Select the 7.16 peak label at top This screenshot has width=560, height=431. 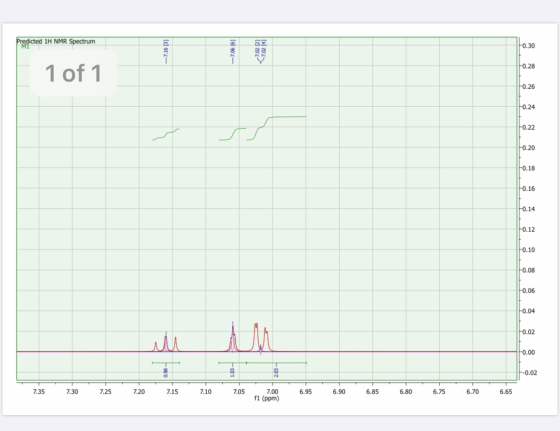pos(166,51)
